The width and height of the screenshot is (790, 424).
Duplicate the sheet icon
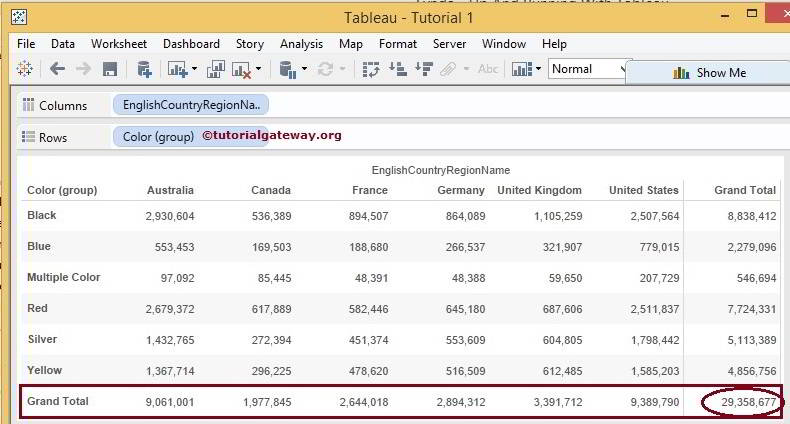[216, 69]
